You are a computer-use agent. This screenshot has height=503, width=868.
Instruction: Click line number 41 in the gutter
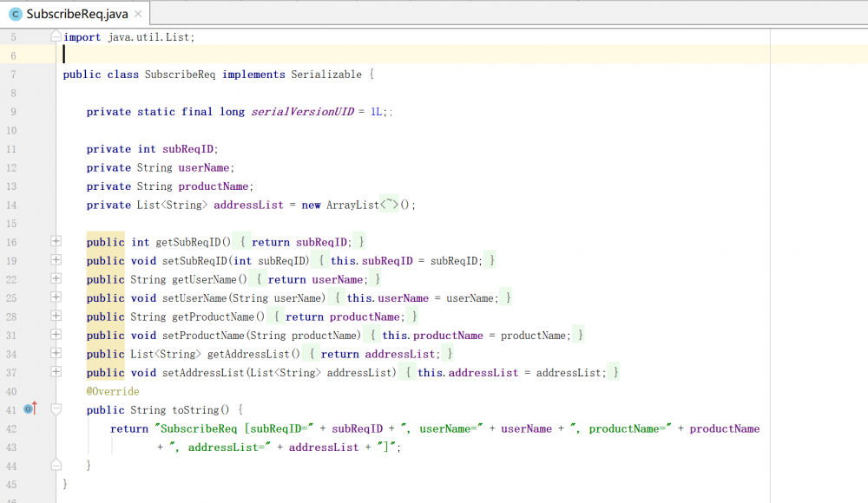[x=11, y=410]
